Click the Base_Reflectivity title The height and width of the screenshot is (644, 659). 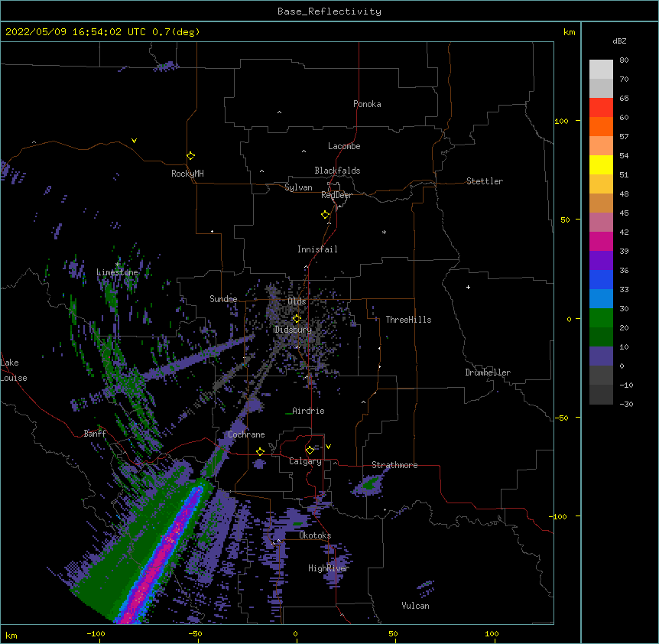click(329, 11)
